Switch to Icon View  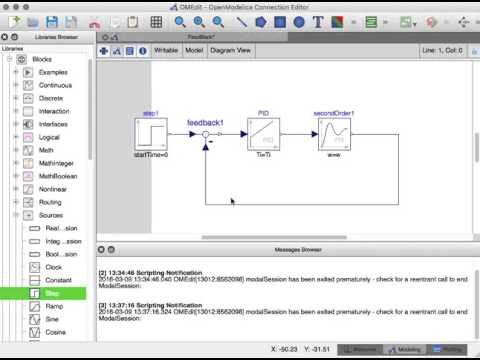tap(104, 51)
